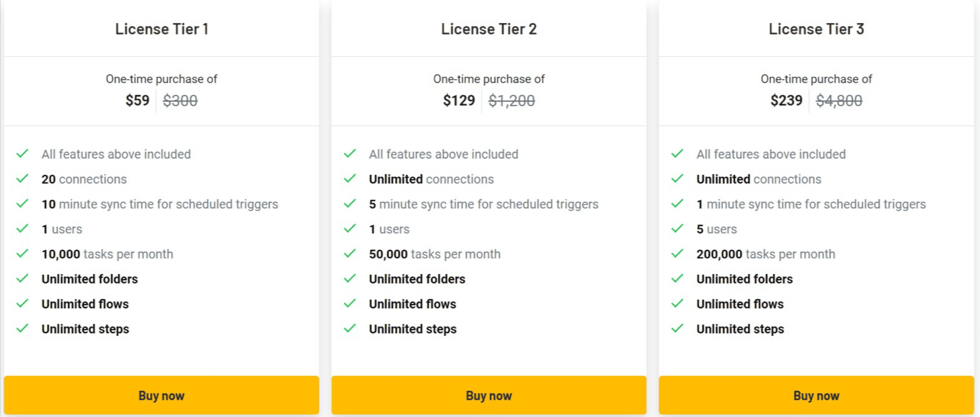The height and width of the screenshot is (417, 980).
Task: Click checkmark beside 5 users
Action: pos(677,228)
